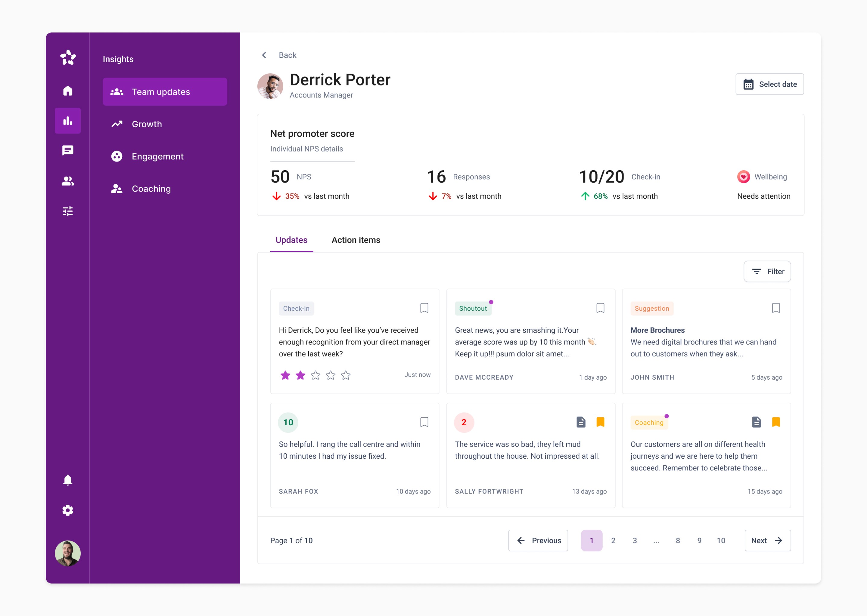Open the people icon in sidebar
Image resolution: width=867 pixels, height=616 pixels.
pyautogui.click(x=67, y=181)
